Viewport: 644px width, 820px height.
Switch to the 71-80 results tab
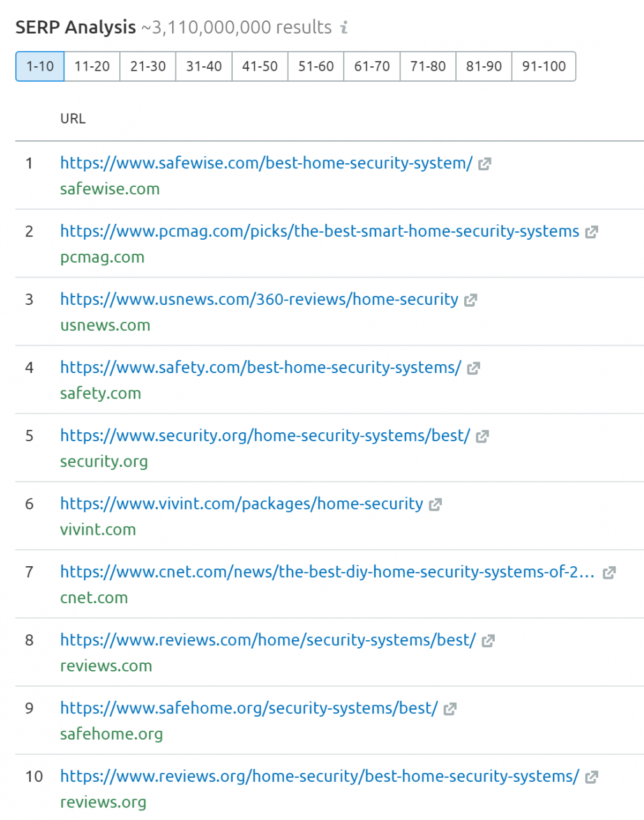tap(428, 66)
